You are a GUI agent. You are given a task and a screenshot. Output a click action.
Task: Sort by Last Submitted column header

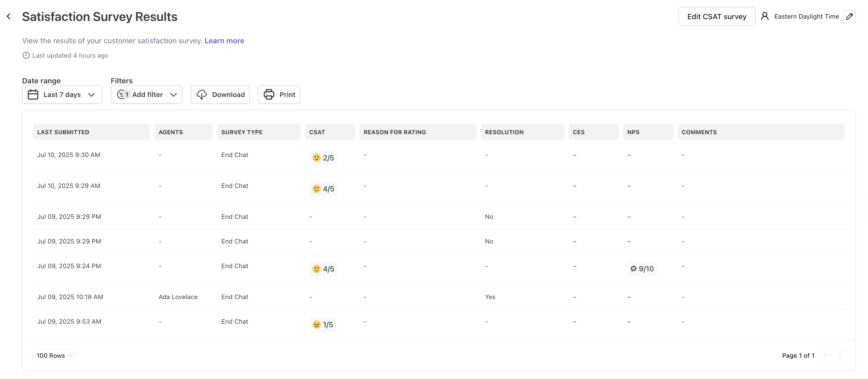63,132
